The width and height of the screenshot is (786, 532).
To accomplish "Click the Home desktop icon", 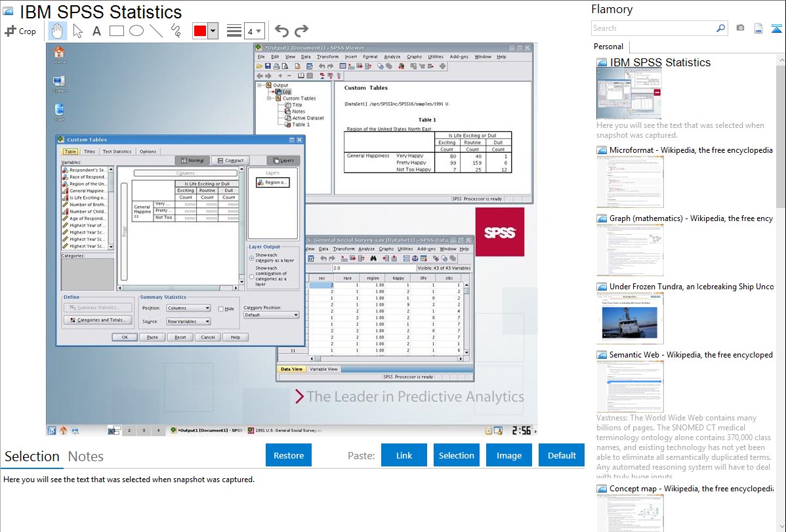I will pyautogui.click(x=59, y=54).
